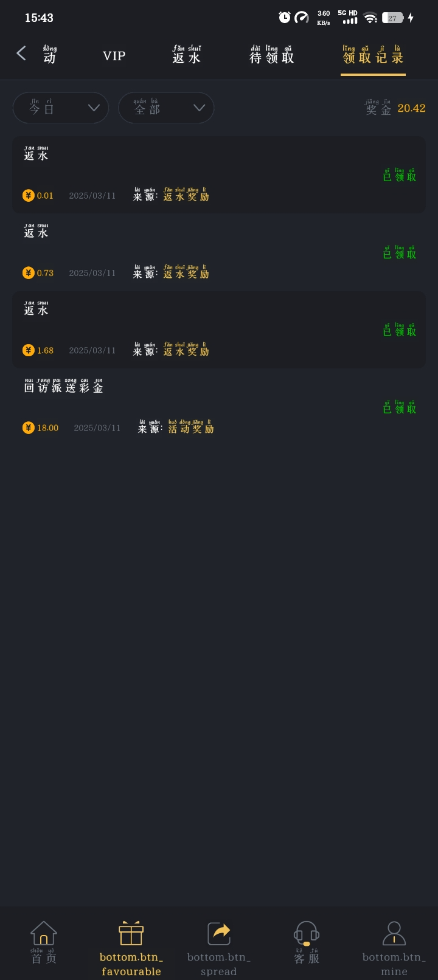This screenshot has width=438, height=980.
Task: Expand the 今日 date filter dropdown
Action: [x=61, y=108]
